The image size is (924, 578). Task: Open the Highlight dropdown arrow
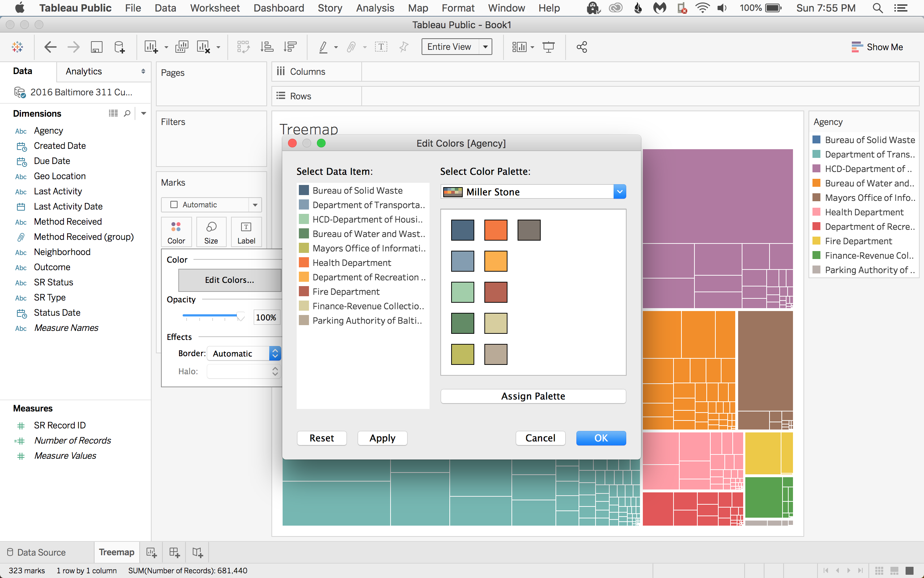pyautogui.click(x=336, y=47)
